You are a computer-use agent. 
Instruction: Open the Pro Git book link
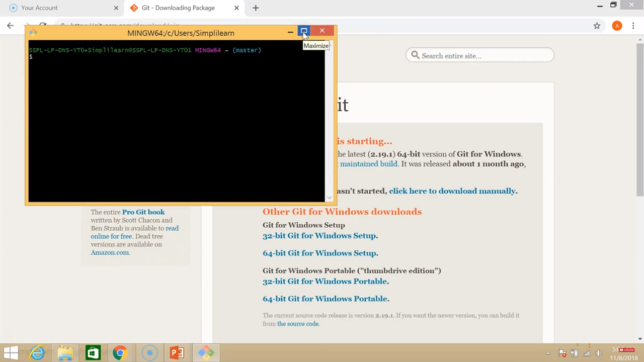coord(143,212)
